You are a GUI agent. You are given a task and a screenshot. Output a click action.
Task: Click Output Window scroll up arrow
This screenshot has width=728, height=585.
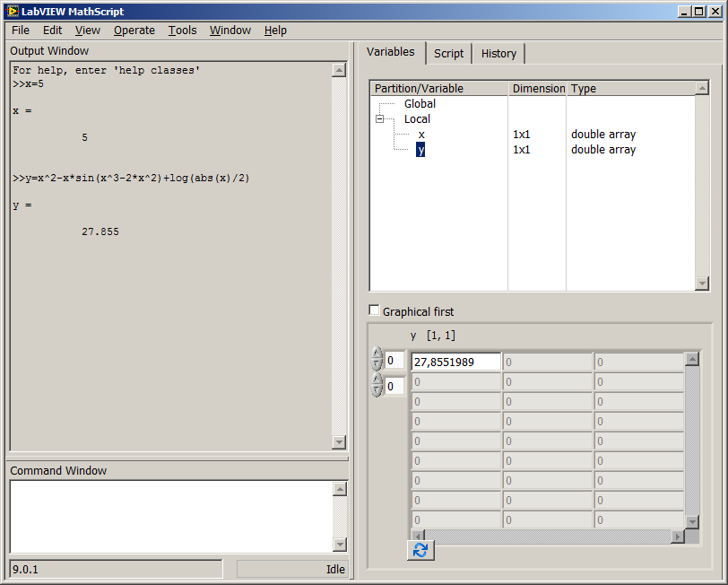[x=340, y=70]
